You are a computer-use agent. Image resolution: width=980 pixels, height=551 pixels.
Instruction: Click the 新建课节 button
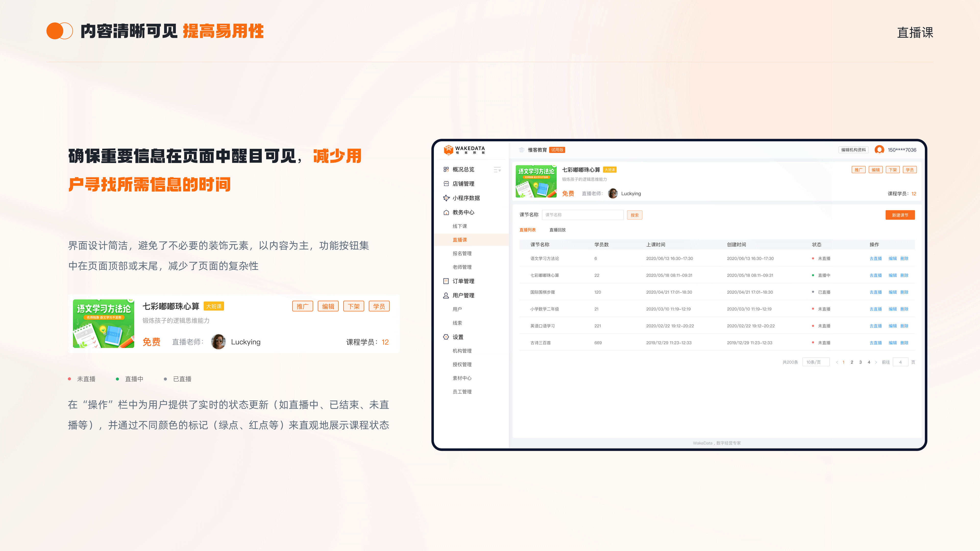coord(900,215)
